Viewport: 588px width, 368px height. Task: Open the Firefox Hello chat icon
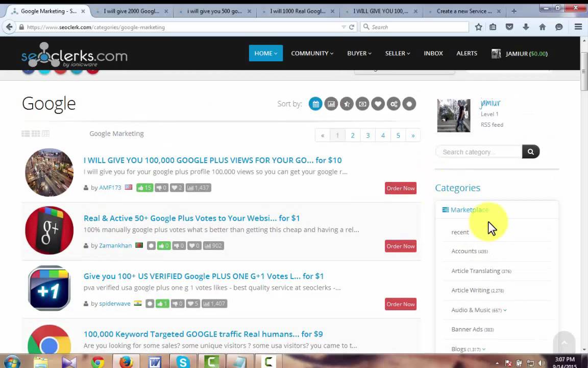559,27
